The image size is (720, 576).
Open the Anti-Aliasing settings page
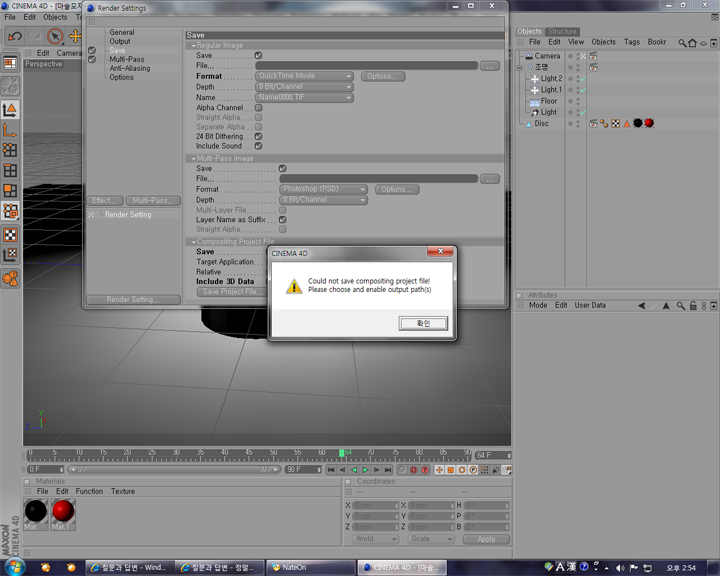click(129, 68)
